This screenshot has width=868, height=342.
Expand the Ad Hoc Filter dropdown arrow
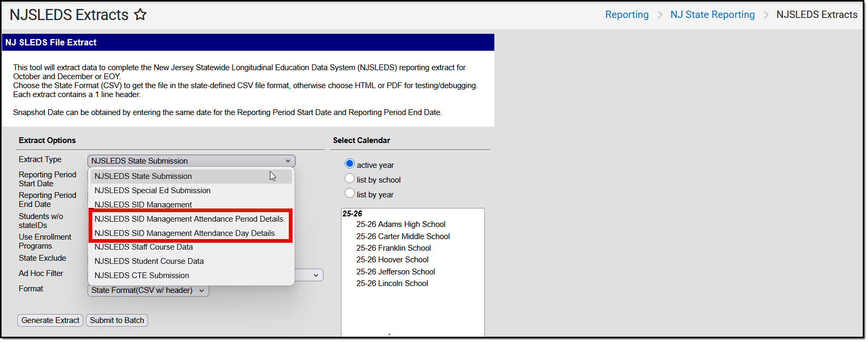pos(316,275)
